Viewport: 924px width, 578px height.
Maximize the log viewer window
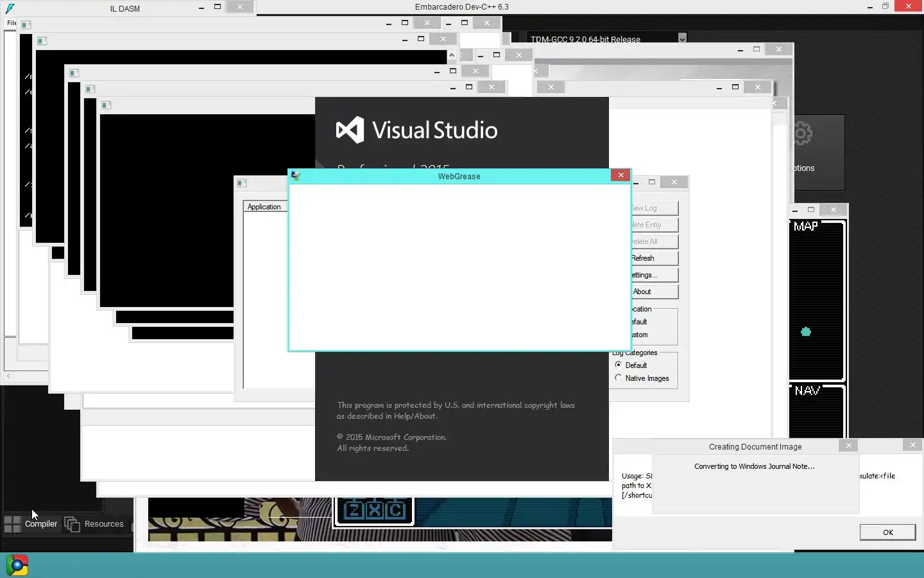652,182
